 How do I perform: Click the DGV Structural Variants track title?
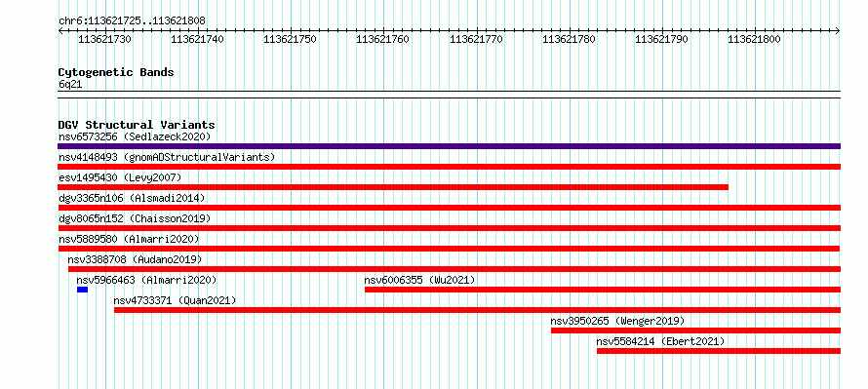(137, 125)
